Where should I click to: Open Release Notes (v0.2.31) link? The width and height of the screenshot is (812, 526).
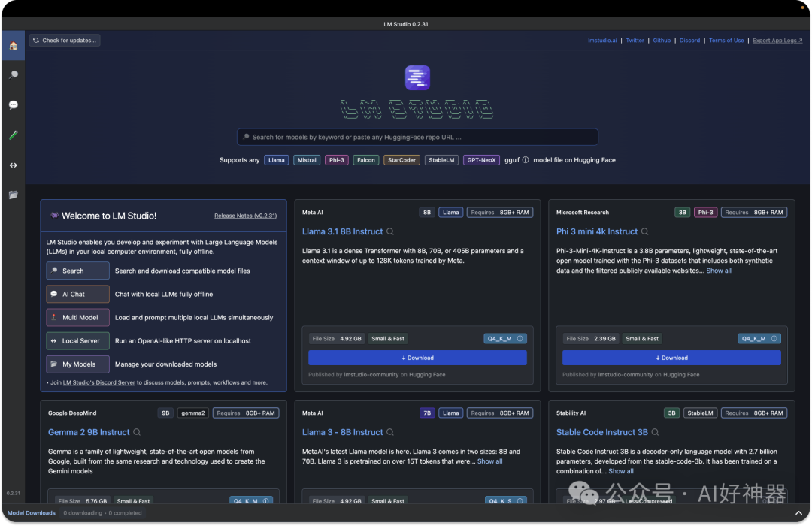pyautogui.click(x=245, y=216)
